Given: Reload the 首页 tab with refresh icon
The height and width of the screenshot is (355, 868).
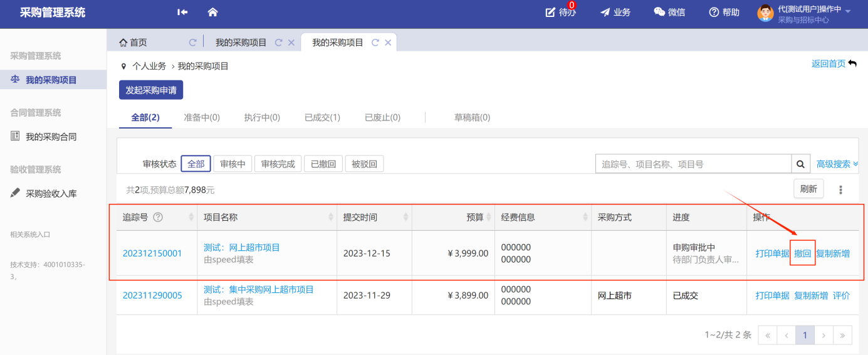Looking at the screenshot, I should 193,43.
